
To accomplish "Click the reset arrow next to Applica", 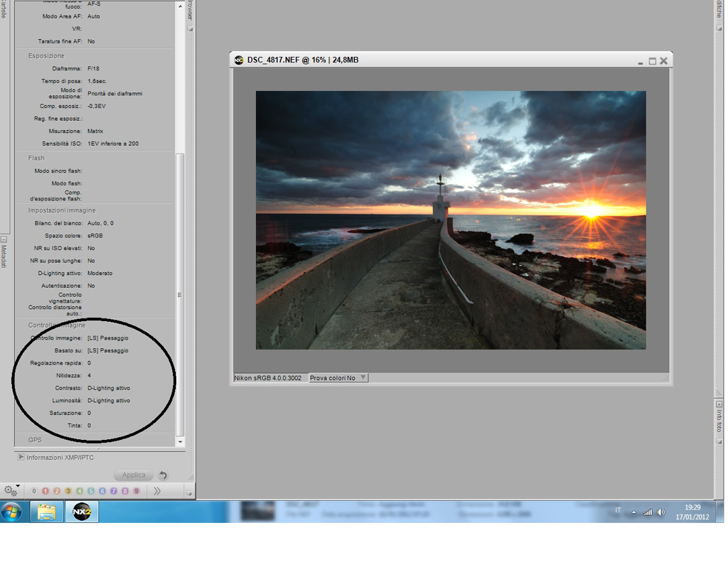I will 163,475.
